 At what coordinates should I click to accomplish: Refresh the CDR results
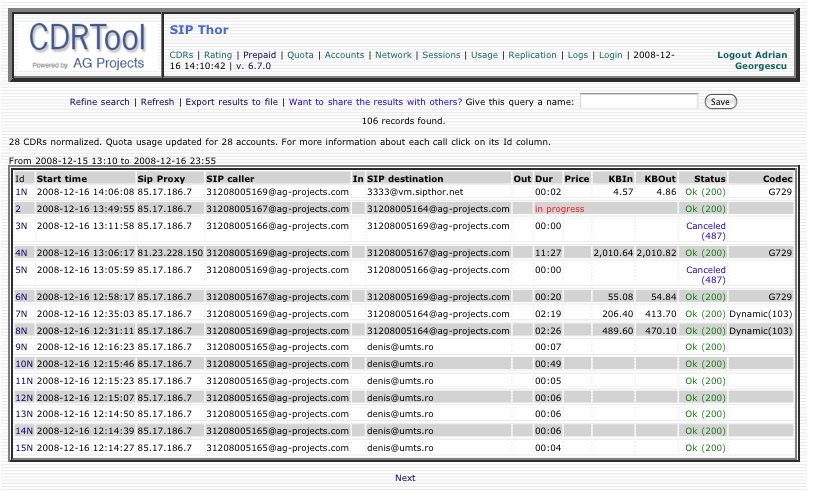click(x=157, y=102)
